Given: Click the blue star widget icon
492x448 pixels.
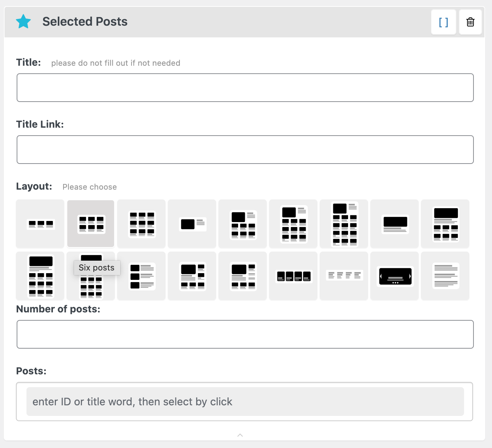Looking at the screenshot, I should click(23, 22).
